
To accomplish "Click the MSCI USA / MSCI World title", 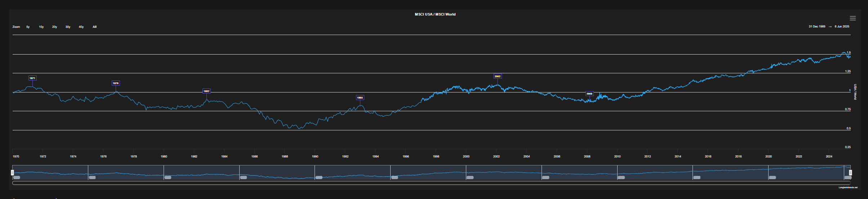I will pyautogui.click(x=435, y=14).
